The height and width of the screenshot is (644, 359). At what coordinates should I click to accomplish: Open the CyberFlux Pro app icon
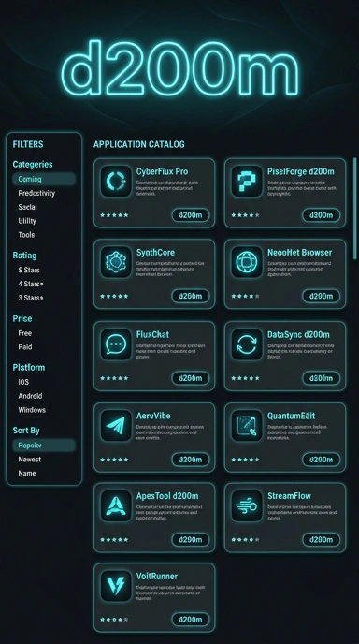pyautogui.click(x=116, y=181)
